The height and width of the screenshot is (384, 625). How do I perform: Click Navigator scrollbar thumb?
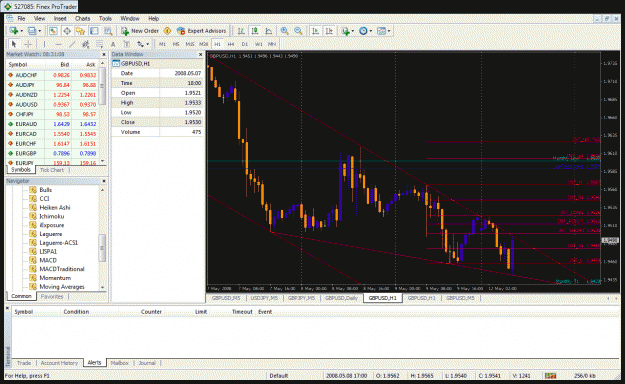tap(103, 248)
